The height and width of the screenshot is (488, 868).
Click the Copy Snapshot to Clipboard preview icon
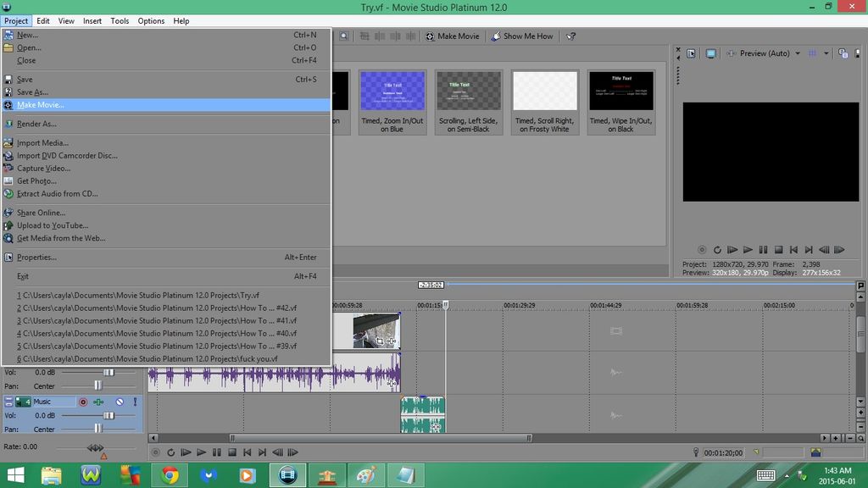click(x=842, y=53)
